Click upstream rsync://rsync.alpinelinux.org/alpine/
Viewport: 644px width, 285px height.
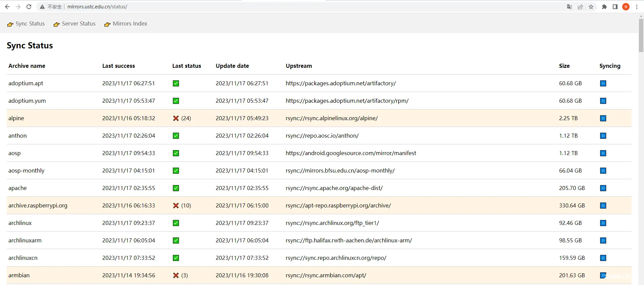332,118
